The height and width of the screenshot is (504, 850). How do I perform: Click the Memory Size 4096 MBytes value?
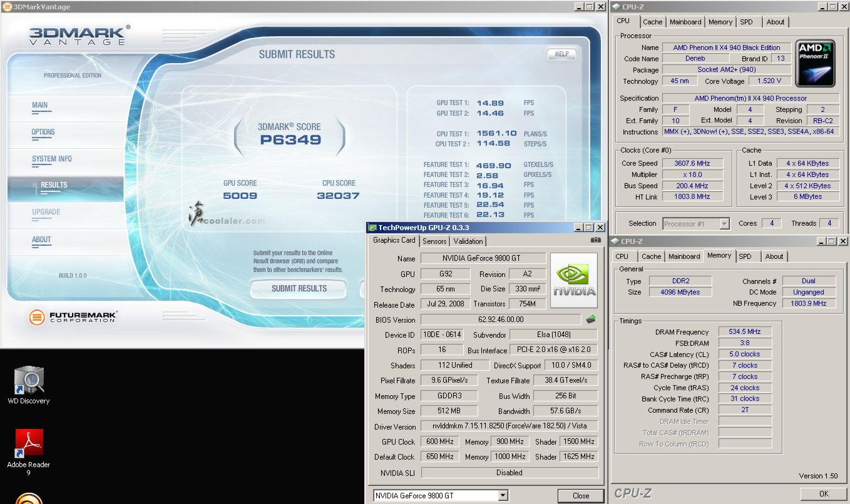[680, 292]
